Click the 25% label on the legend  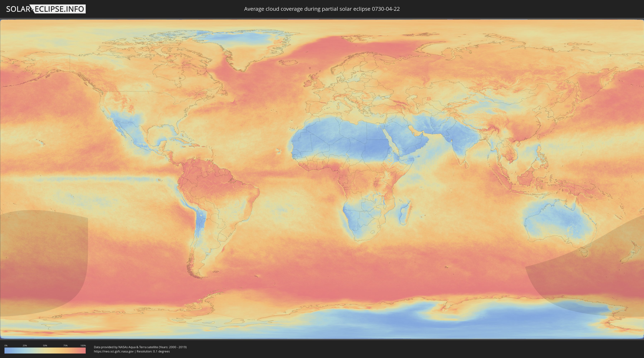tap(25, 345)
